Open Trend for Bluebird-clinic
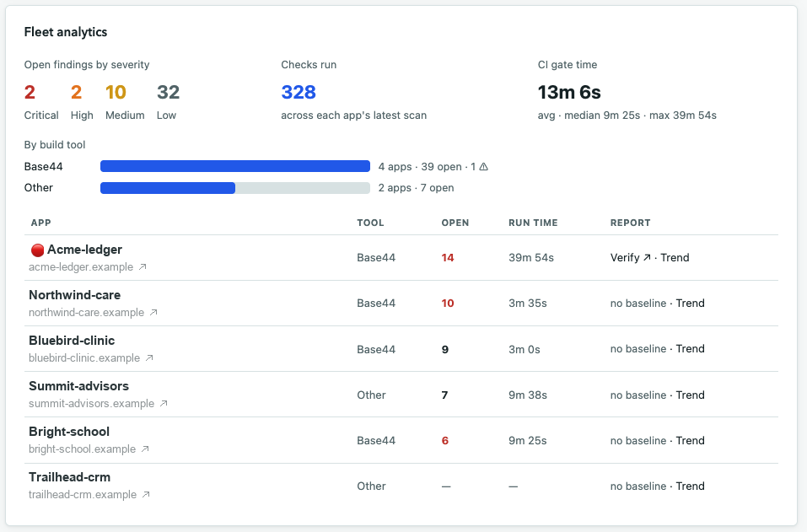807x532 pixels. [x=690, y=349]
